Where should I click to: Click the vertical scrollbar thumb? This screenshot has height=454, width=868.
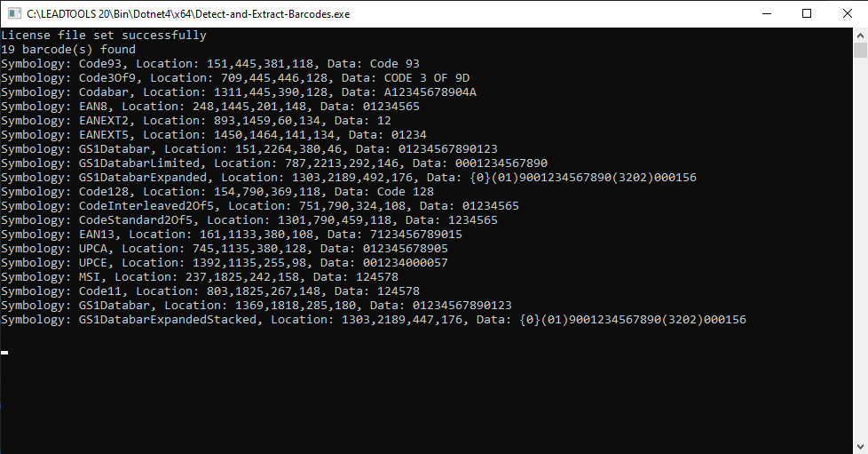pos(860,51)
